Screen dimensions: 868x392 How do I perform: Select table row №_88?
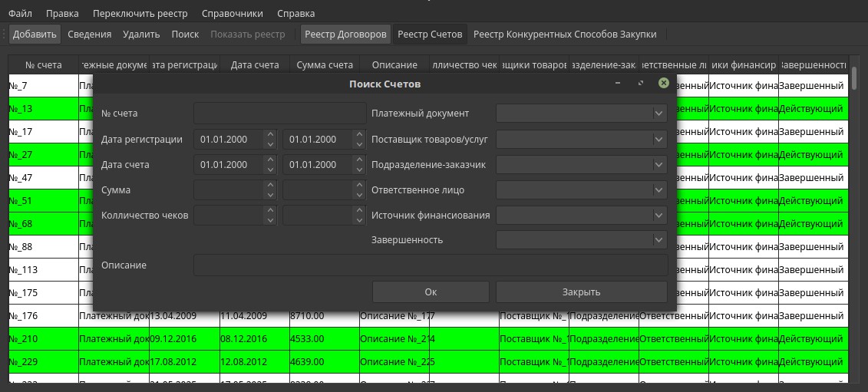[x=44, y=247]
